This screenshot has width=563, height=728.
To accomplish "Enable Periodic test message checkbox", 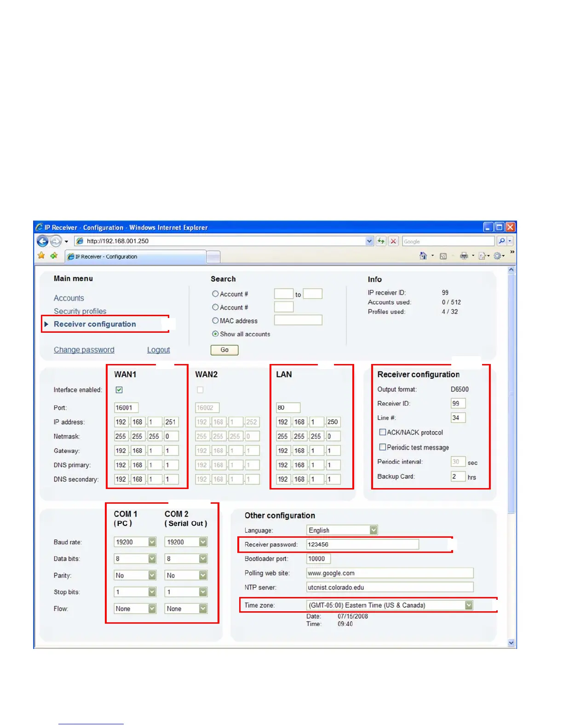I will click(382, 447).
